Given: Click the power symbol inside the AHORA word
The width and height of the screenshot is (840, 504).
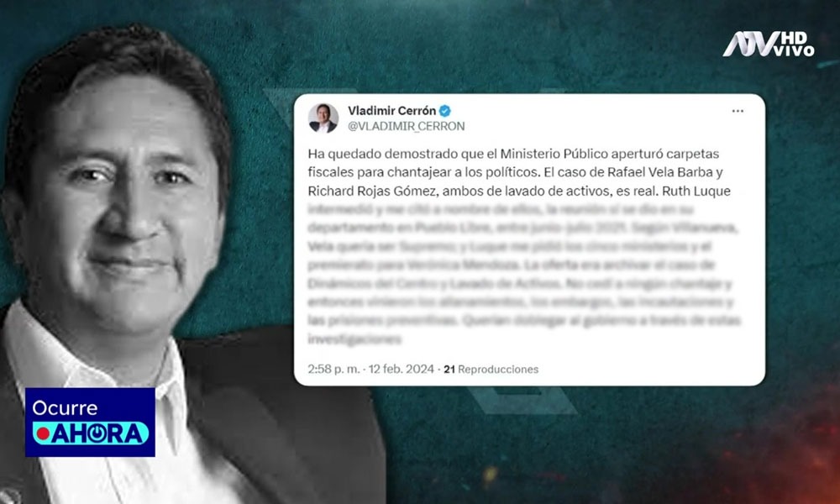Looking at the screenshot, I should (97, 433).
